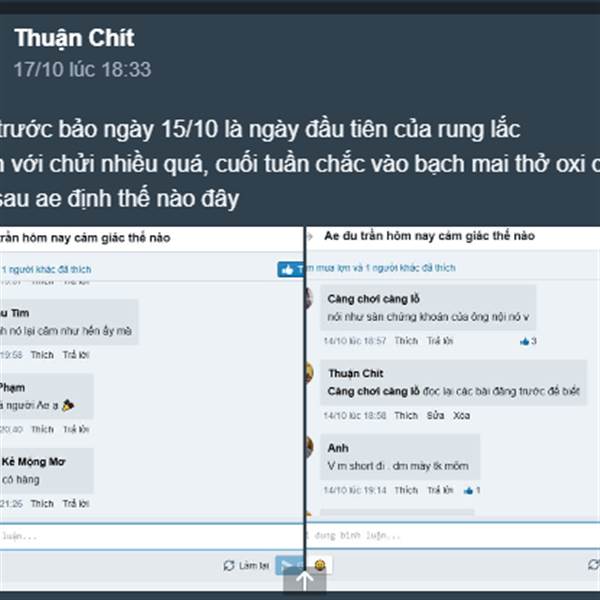600x600 pixels.
Task: Click Trả lời under the Phạm comment
Action: pos(76,429)
